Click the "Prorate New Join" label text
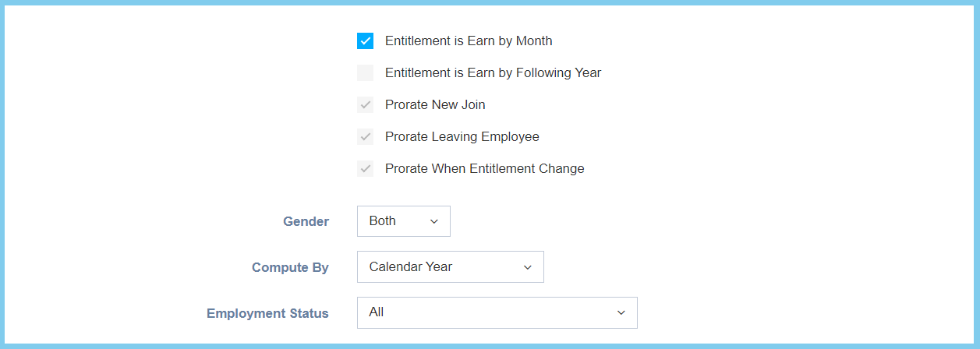The width and height of the screenshot is (980, 349). click(435, 105)
